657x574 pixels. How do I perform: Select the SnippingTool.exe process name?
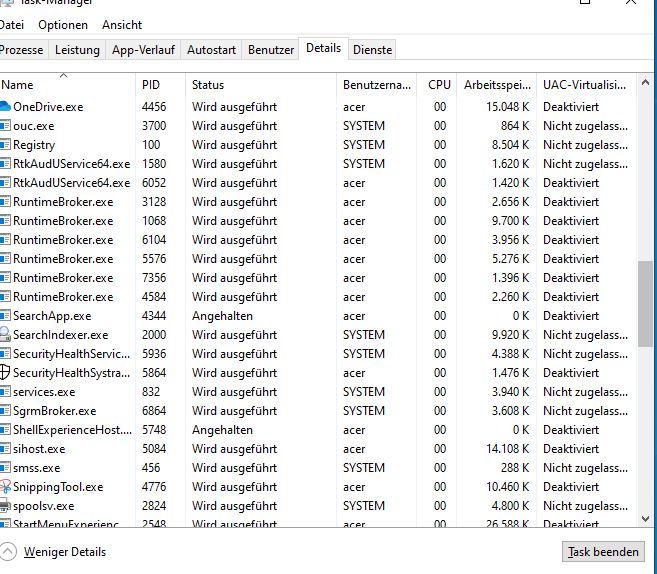(x=58, y=487)
